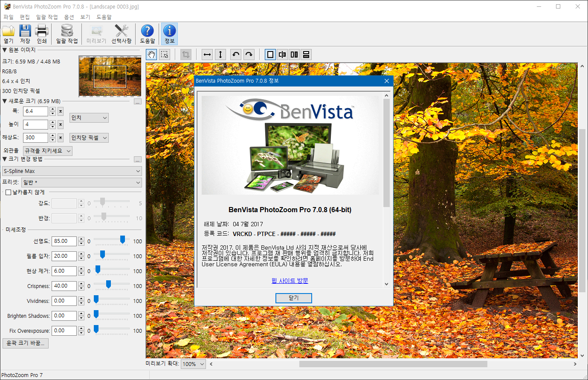Open the 옵션 menu
Image resolution: width=588 pixels, height=380 pixels.
click(x=69, y=17)
